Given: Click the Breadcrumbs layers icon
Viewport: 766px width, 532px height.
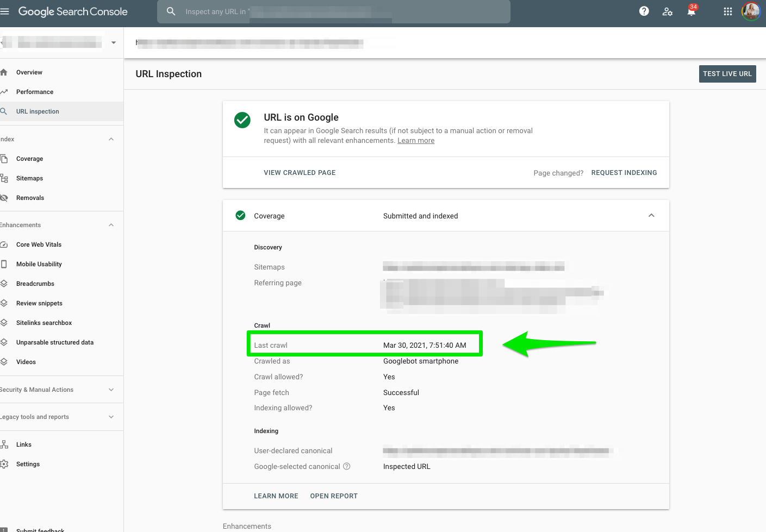Looking at the screenshot, I should coord(4,284).
